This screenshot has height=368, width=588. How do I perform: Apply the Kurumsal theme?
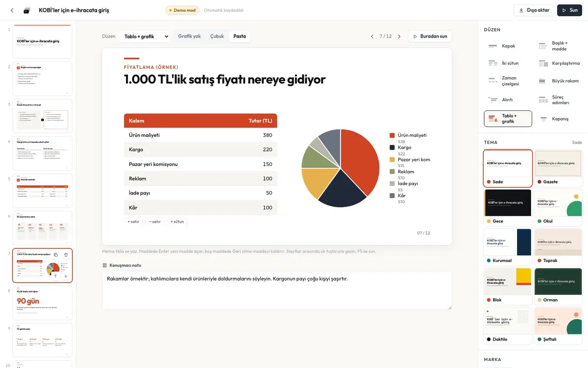(508, 247)
